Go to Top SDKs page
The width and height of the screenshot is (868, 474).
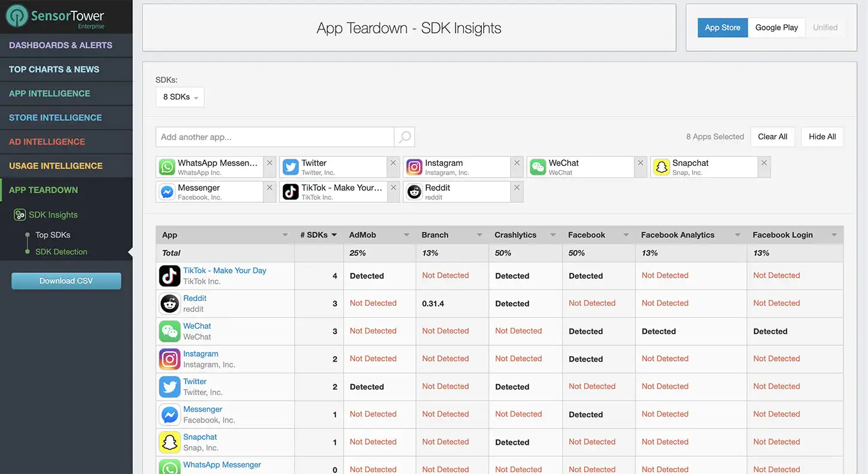click(53, 235)
